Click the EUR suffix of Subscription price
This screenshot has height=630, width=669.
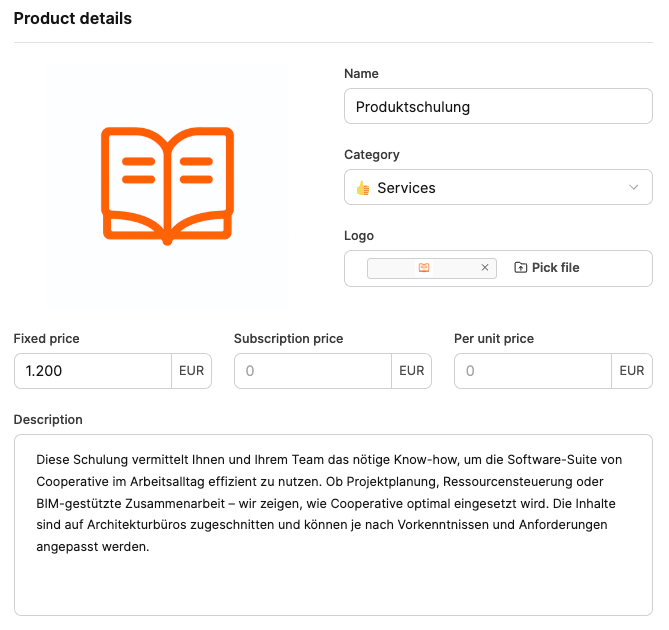[412, 371]
